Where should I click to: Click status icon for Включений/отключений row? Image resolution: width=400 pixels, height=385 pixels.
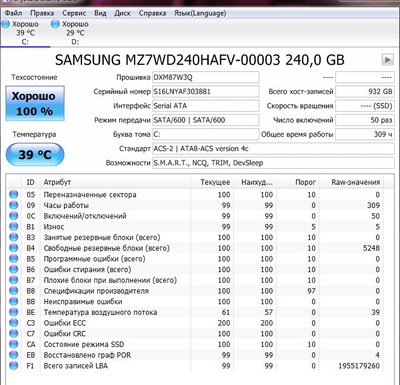click(x=14, y=216)
